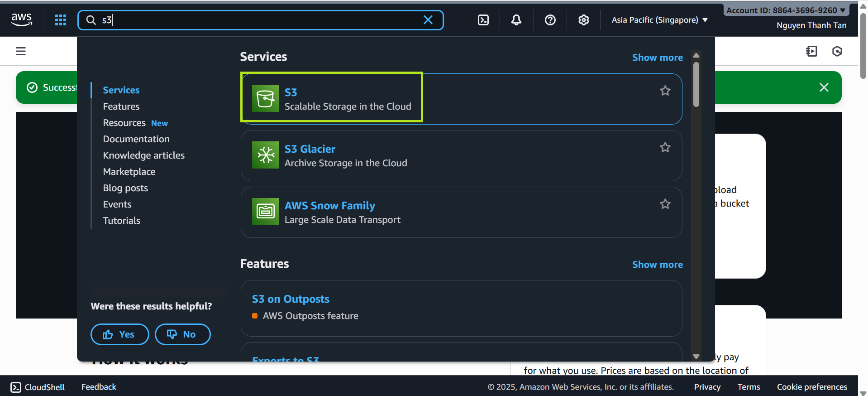Click inside the search input field
Screen dimensions: 868x396
coord(258,20)
